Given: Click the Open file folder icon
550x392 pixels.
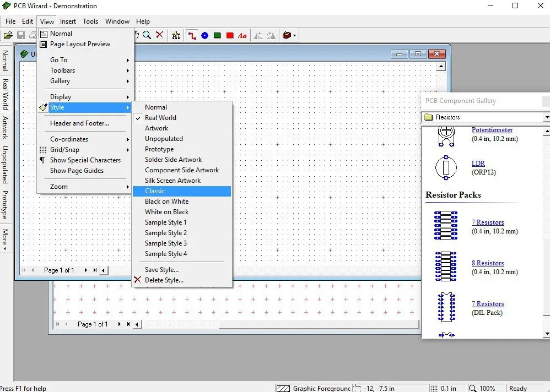Looking at the screenshot, I should coord(8,35).
